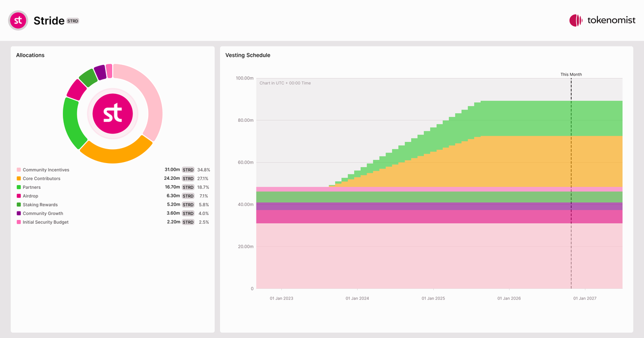Select the Initial Security Budget legend swatch
This screenshot has height=338, width=644.
(x=19, y=222)
